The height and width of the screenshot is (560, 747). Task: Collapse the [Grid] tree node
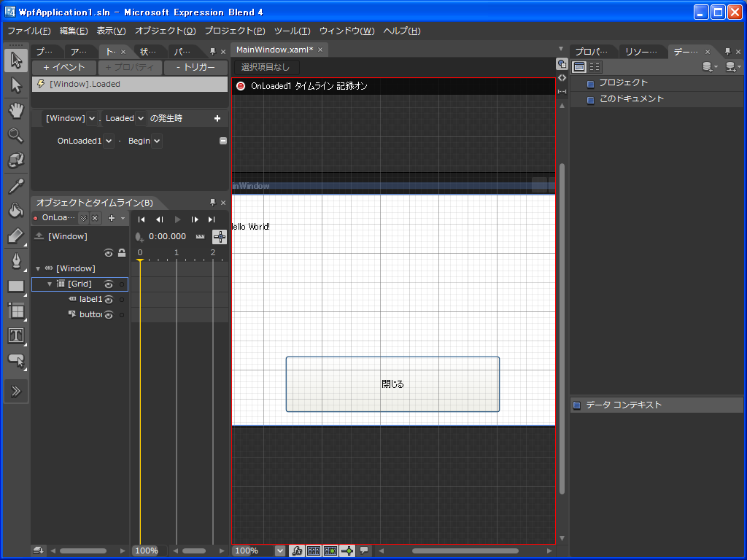coord(50,284)
